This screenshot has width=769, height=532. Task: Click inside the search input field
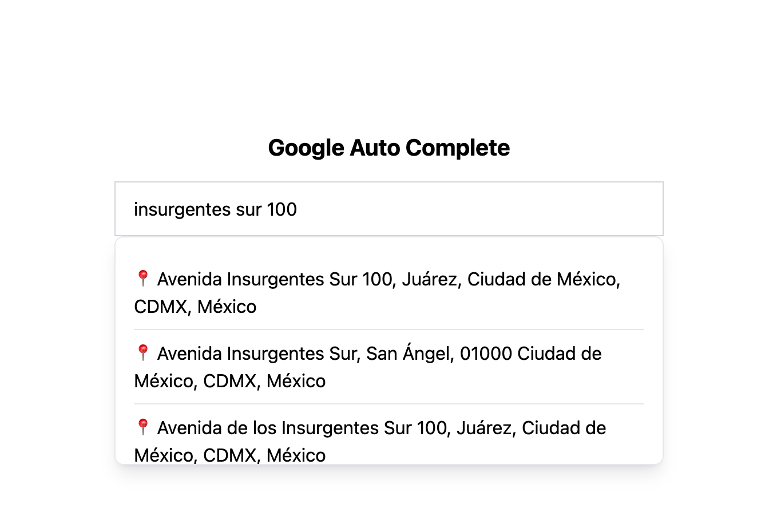click(x=389, y=209)
